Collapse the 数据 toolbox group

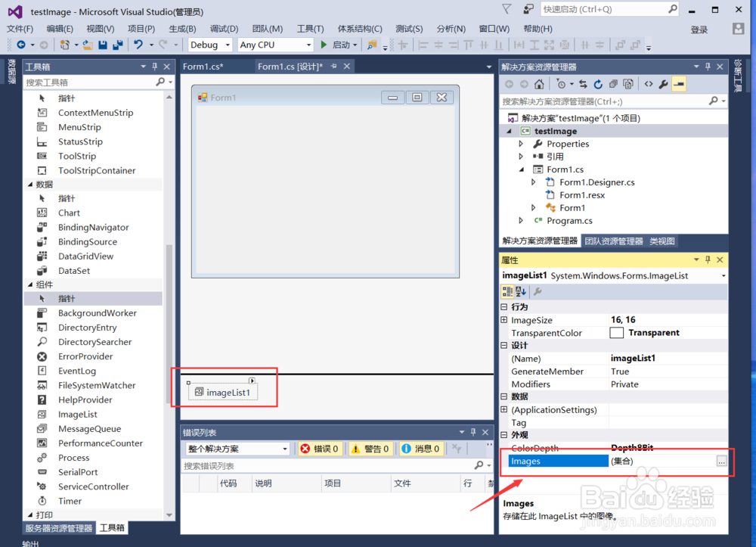pos(30,185)
